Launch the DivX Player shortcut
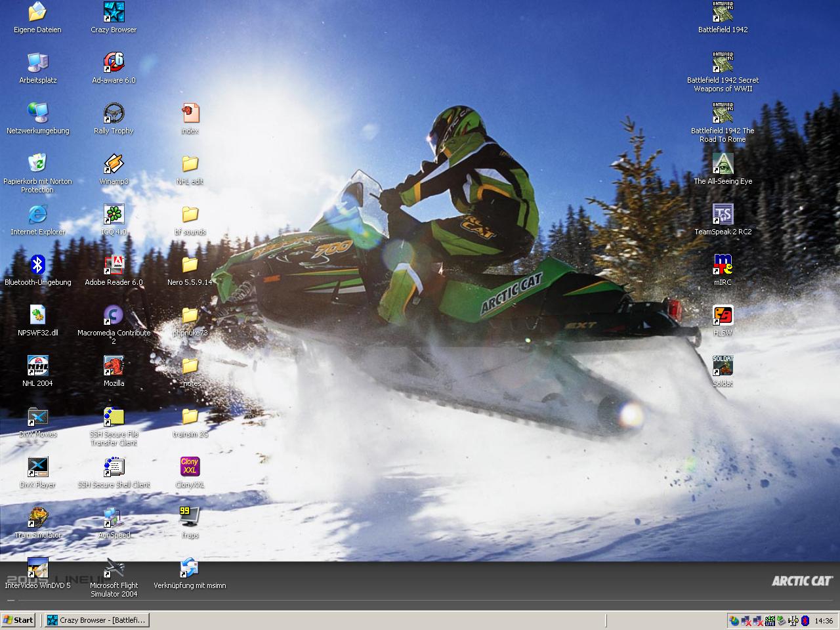 click(x=37, y=467)
